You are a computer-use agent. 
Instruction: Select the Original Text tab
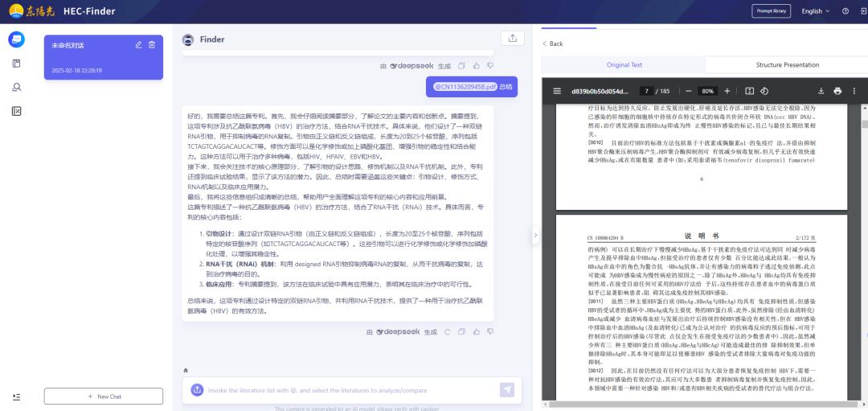(x=624, y=64)
